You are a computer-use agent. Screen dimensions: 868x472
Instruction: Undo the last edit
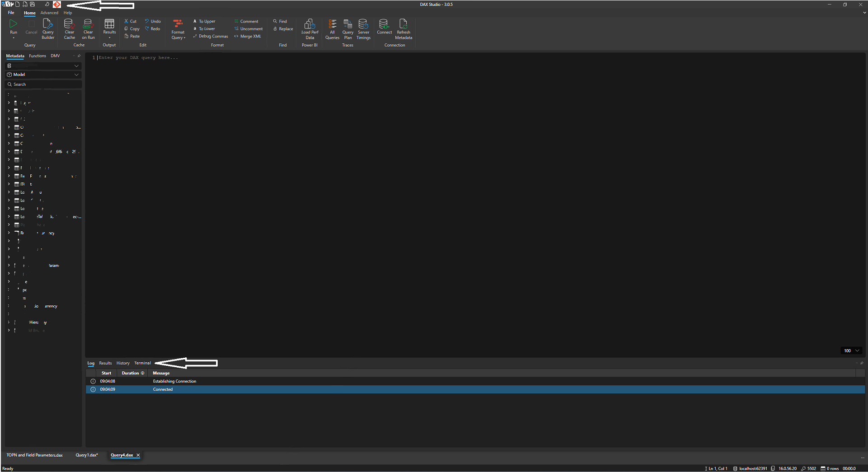pyautogui.click(x=153, y=21)
